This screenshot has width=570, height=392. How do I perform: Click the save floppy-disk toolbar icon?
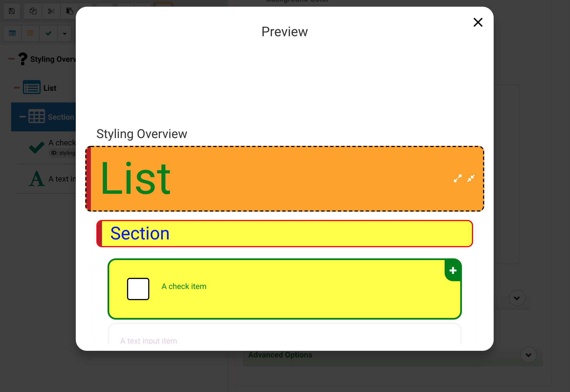click(x=12, y=11)
